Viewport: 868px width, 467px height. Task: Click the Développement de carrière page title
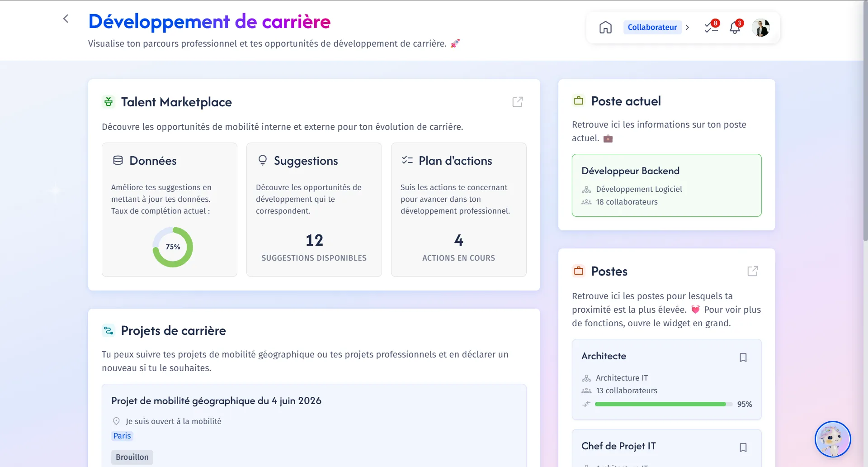tap(209, 21)
